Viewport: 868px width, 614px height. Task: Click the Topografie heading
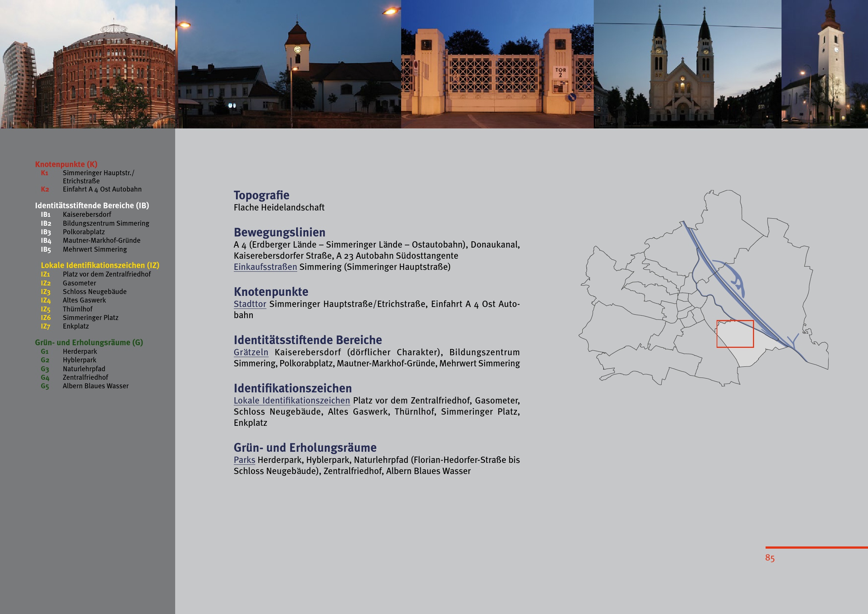[x=261, y=195]
